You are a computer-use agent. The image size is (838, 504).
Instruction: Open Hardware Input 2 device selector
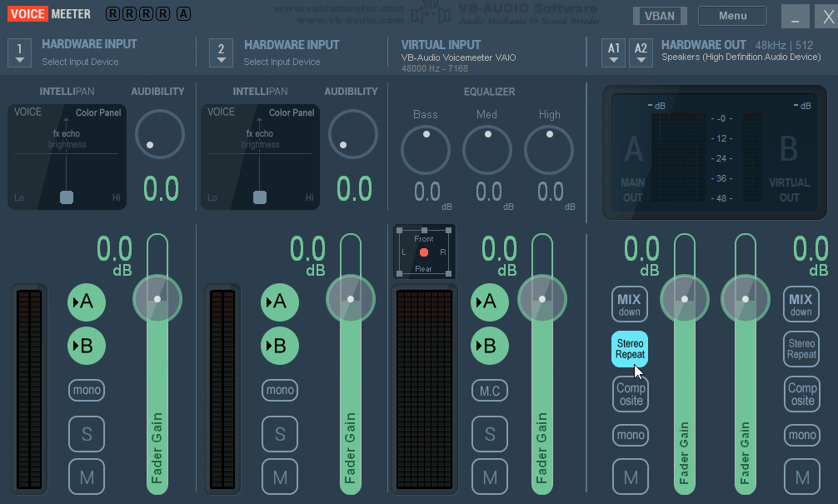pos(221,53)
